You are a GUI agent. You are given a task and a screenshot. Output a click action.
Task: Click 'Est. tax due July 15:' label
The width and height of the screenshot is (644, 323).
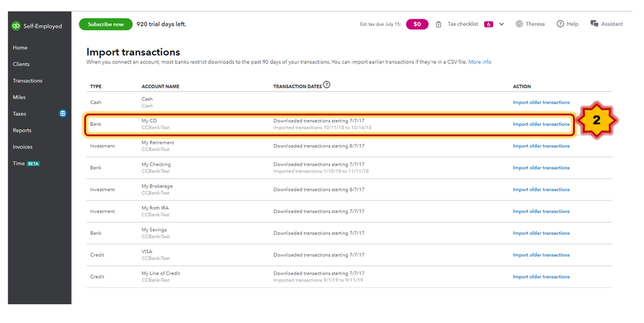click(380, 24)
